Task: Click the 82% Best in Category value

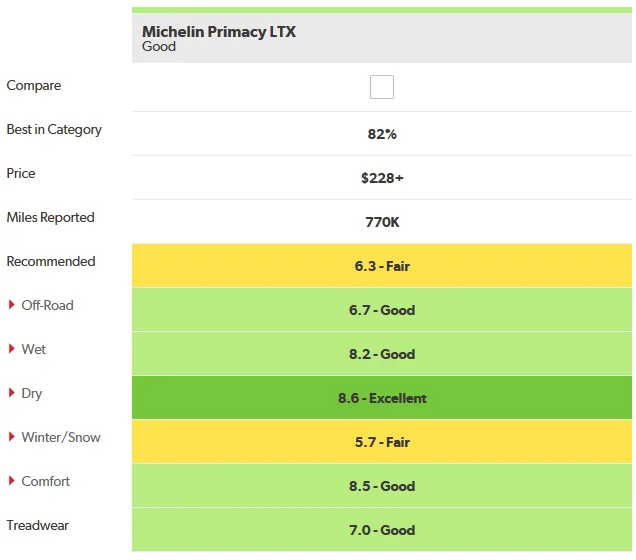Action: pyautogui.click(x=382, y=134)
